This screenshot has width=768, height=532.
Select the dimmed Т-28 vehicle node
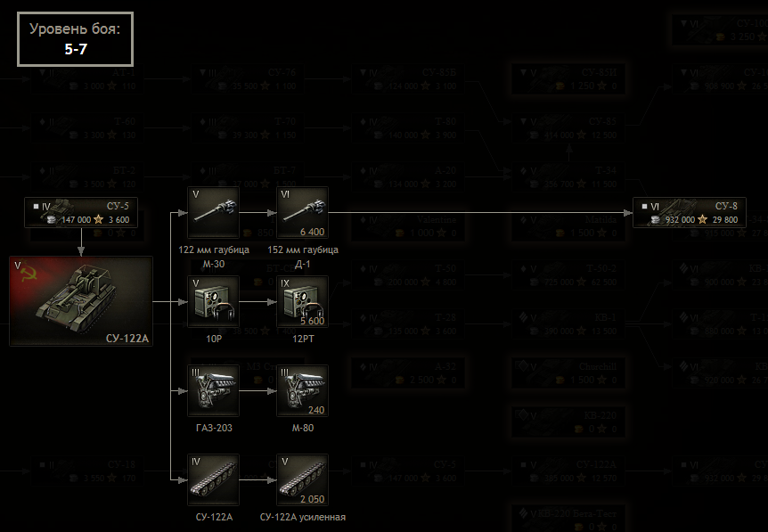tap(408, 323)
